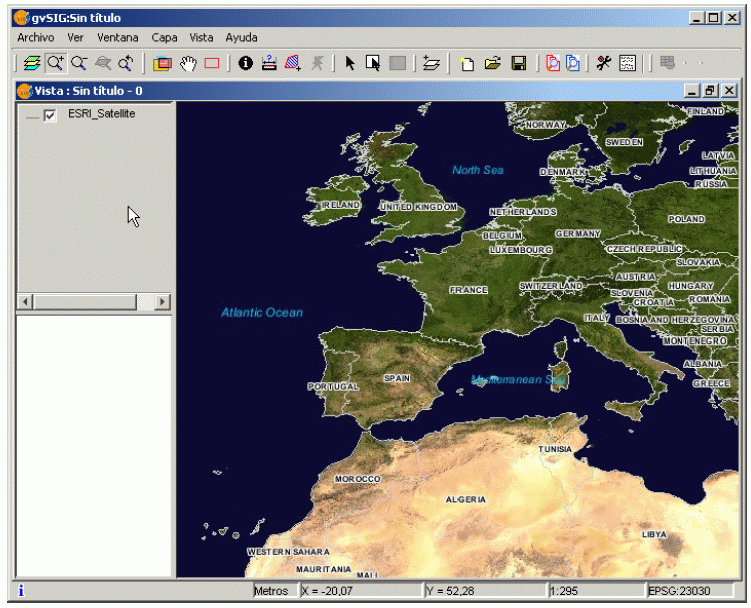Select the distance measure ruler tool
The image size is (751, 608).
tap(269, 63)
